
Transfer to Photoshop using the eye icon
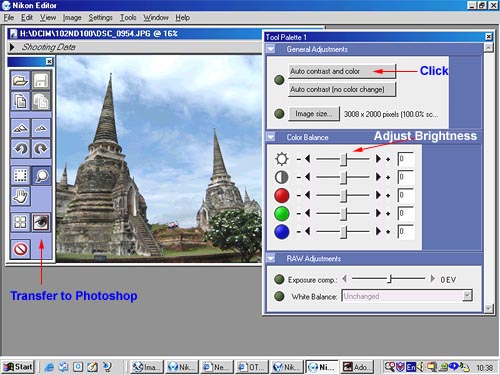click(41, 222)
